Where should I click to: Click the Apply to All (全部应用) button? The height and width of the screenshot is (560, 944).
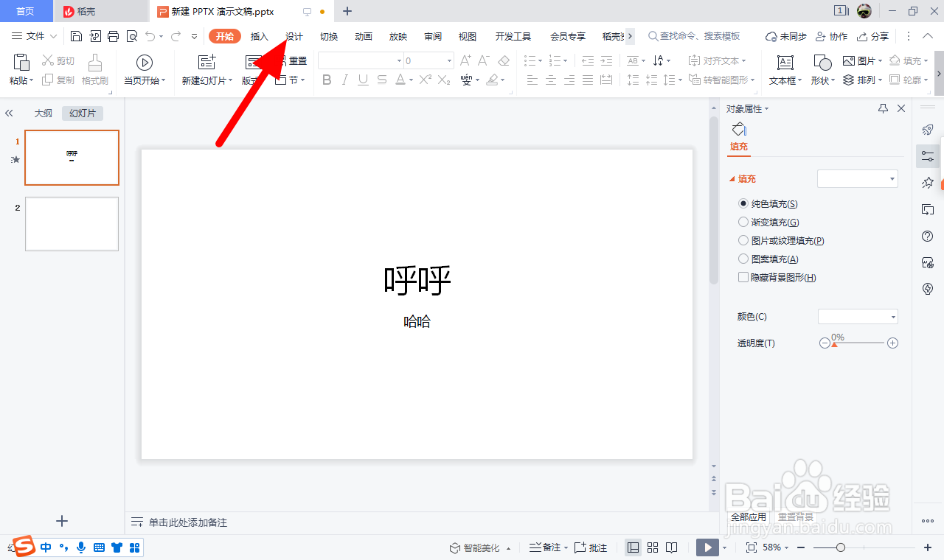pyautogui.click(x=749, y=517)
